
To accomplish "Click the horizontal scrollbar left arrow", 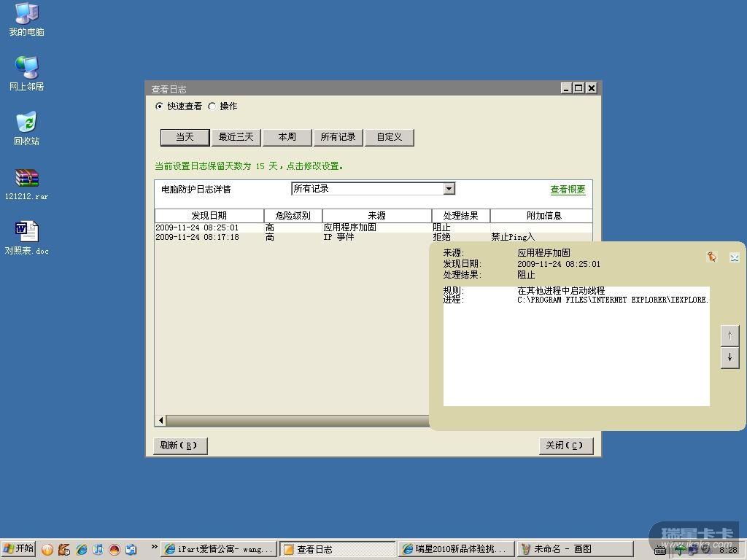I will pos(160,421).
